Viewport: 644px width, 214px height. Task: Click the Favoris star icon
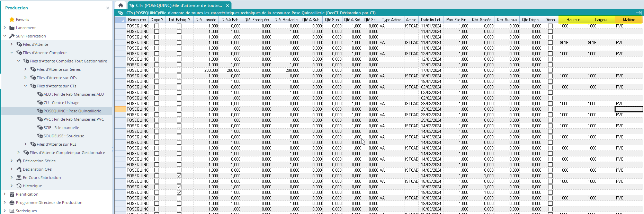(12, 19)
